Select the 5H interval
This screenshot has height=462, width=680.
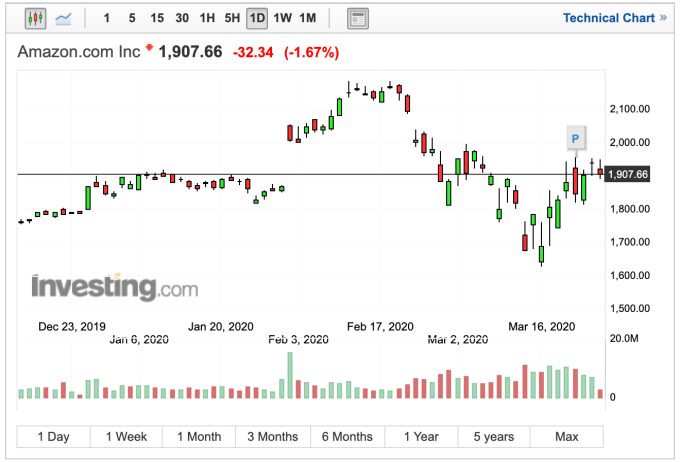(232, 18)
